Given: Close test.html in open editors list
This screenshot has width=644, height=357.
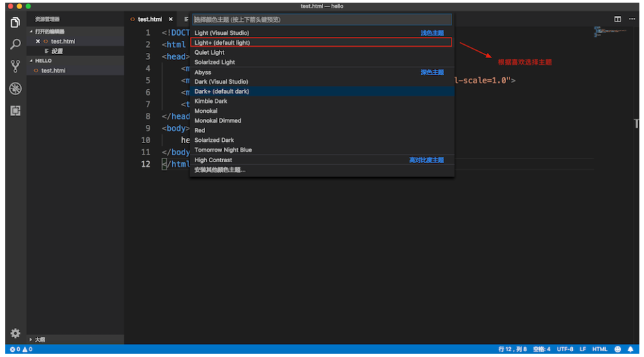Looking at the screenshot, I should point(38,41).
